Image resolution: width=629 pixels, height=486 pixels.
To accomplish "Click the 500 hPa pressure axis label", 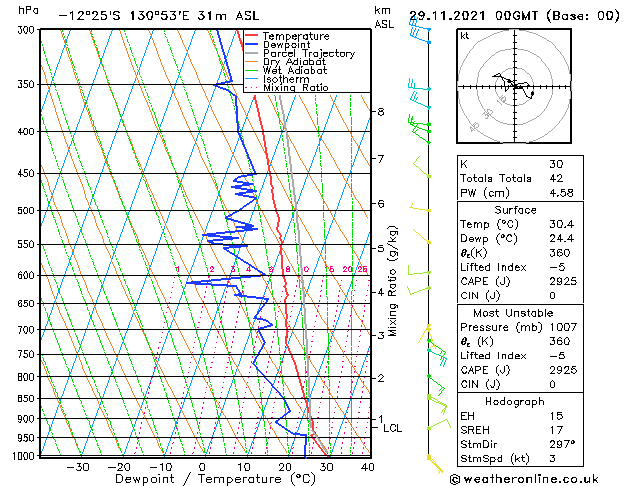I will tap(28, 211).
